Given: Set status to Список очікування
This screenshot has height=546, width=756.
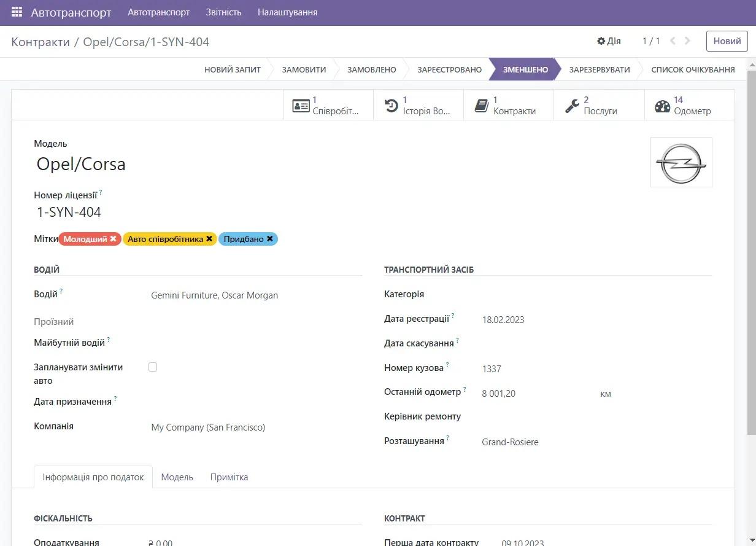Looking at the screenshot, I should click(693, 69).
